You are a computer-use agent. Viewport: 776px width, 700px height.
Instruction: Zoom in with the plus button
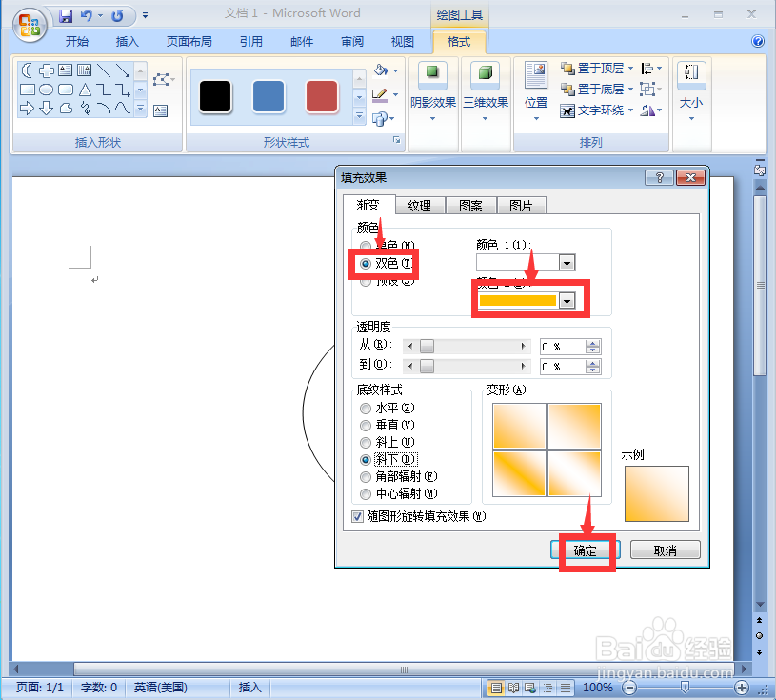[742, 688]
